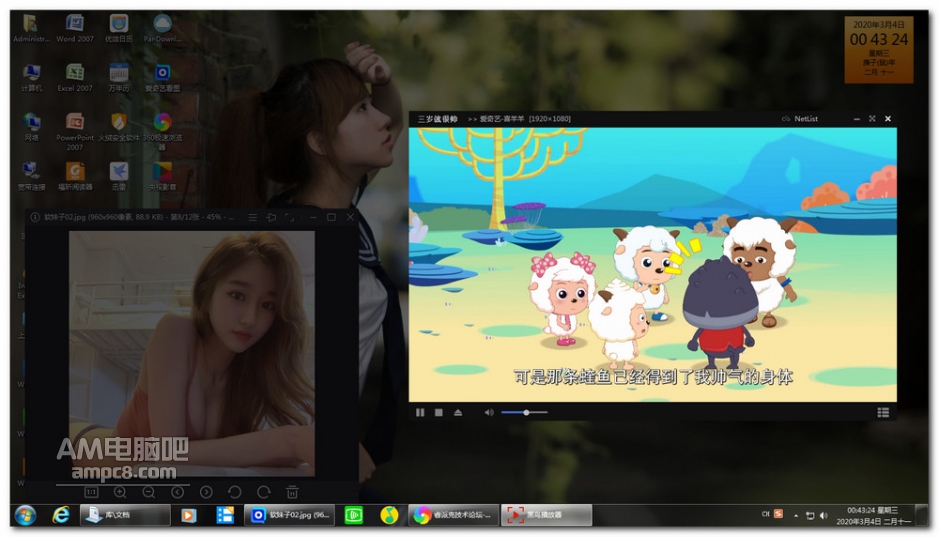939x537 pixels.
Task: Open Excel 2007 desktop shortcut
Action: point(75,77)
